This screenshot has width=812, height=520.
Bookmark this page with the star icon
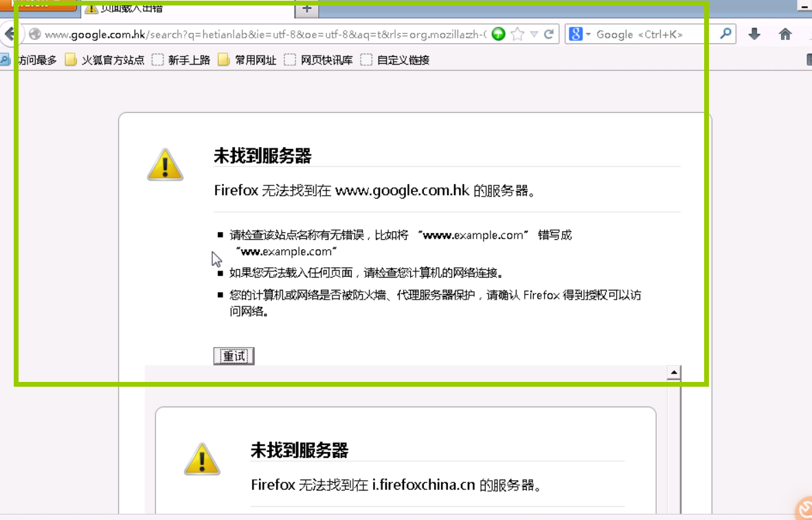point(517,34)
